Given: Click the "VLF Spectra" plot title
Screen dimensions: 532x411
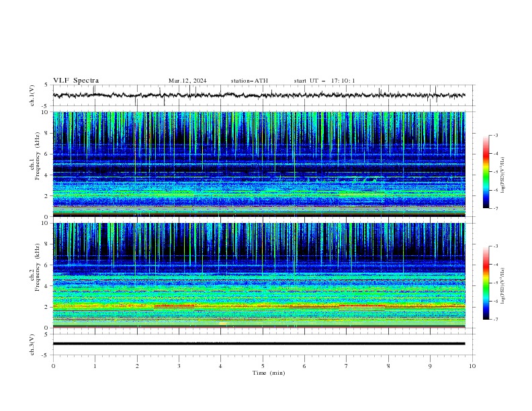Looking at the screenshot, I should [x=76, y=81].
